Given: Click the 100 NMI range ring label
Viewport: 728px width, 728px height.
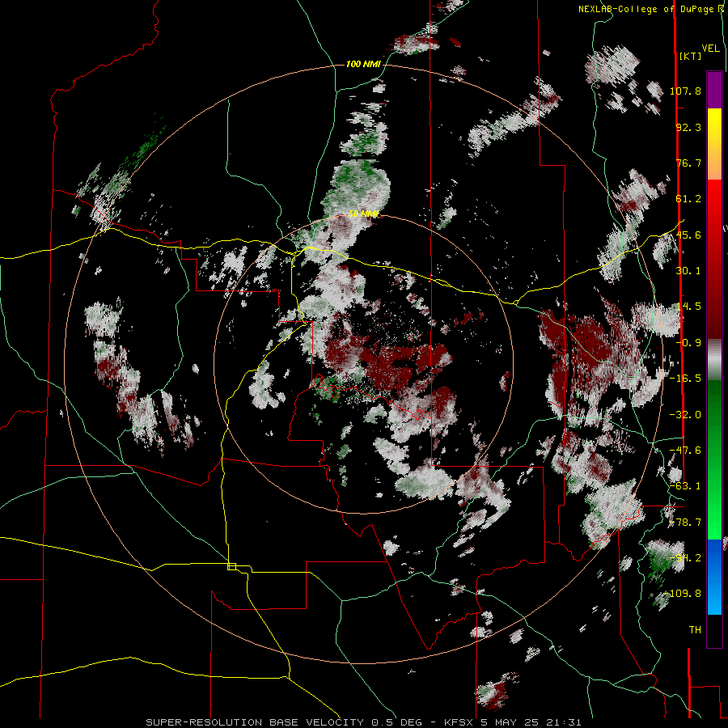Looking at the screenshot, I should click(363, 64).
